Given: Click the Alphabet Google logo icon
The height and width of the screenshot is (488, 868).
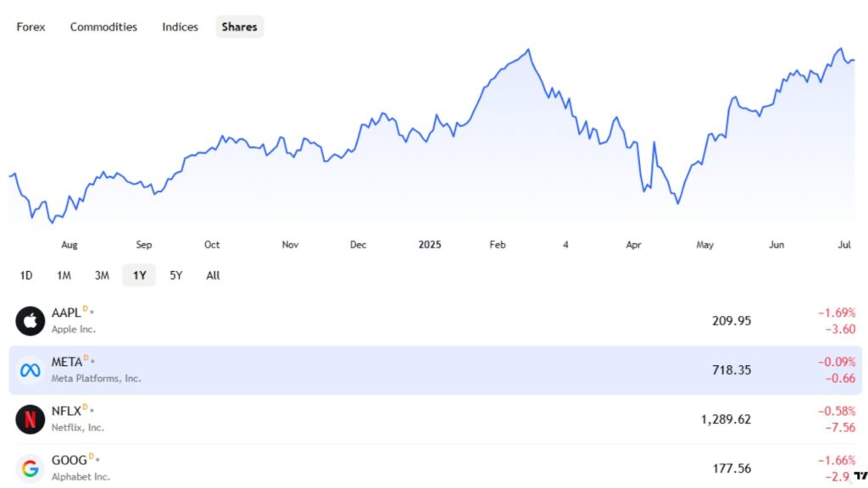Looking at the screenshot, I should [x=30, y=468].
